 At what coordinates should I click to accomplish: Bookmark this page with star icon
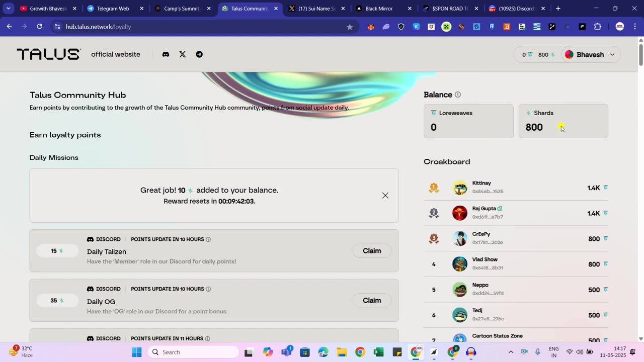tap(350, 27)
